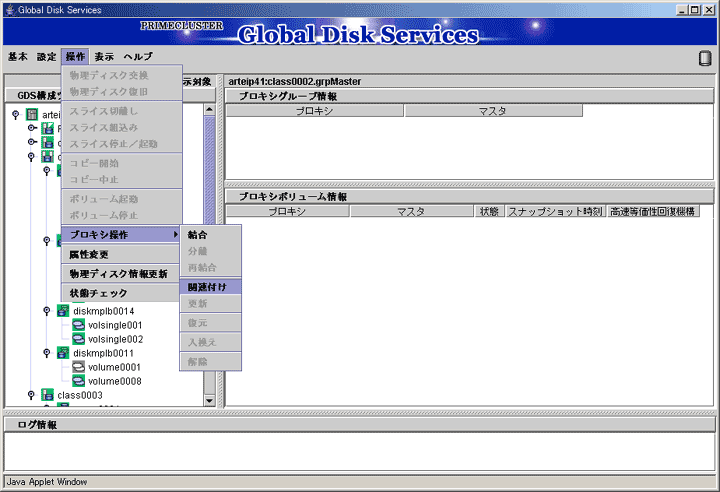Click the volume0001 volume icon
The height and width of the screenshot is (492, 720).
point(78,367)
